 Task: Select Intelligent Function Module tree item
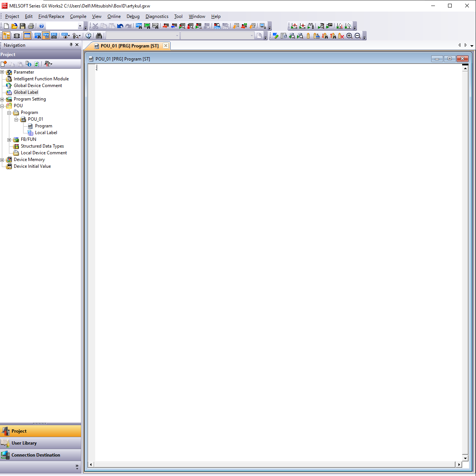point(41,79)
